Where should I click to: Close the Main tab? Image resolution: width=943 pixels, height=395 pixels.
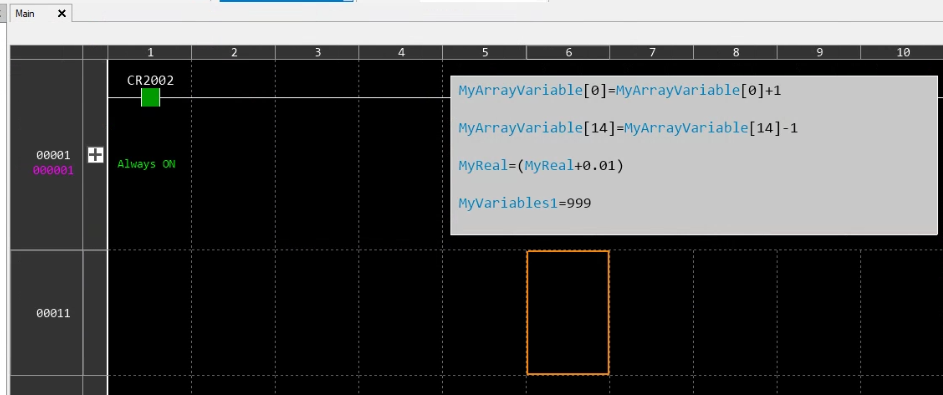click(61, 13)
